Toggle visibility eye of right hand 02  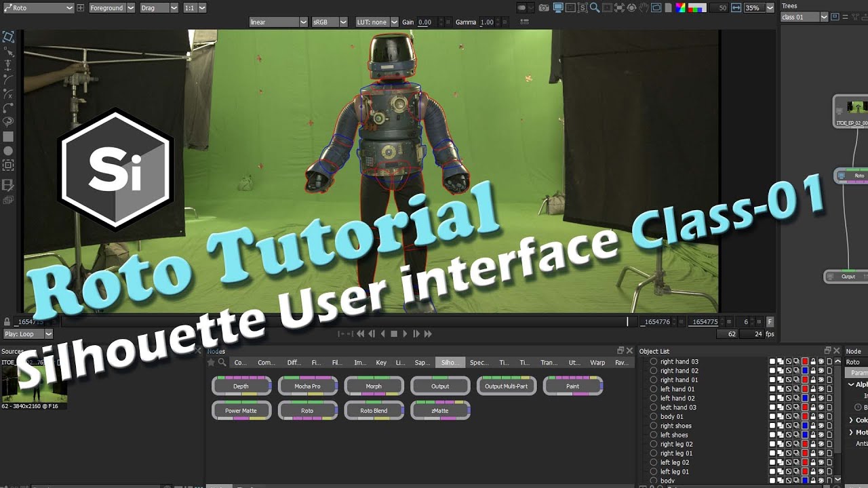(x=821, y=371)
